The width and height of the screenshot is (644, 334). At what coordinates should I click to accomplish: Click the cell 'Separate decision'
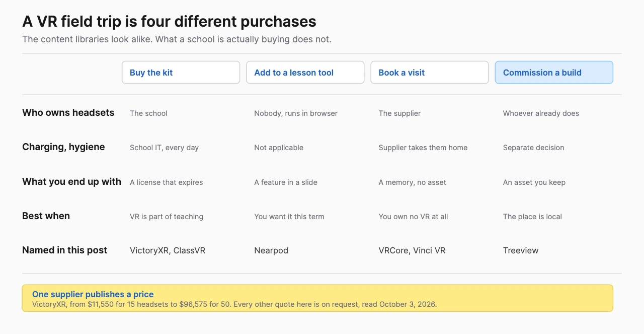point(533,148)
